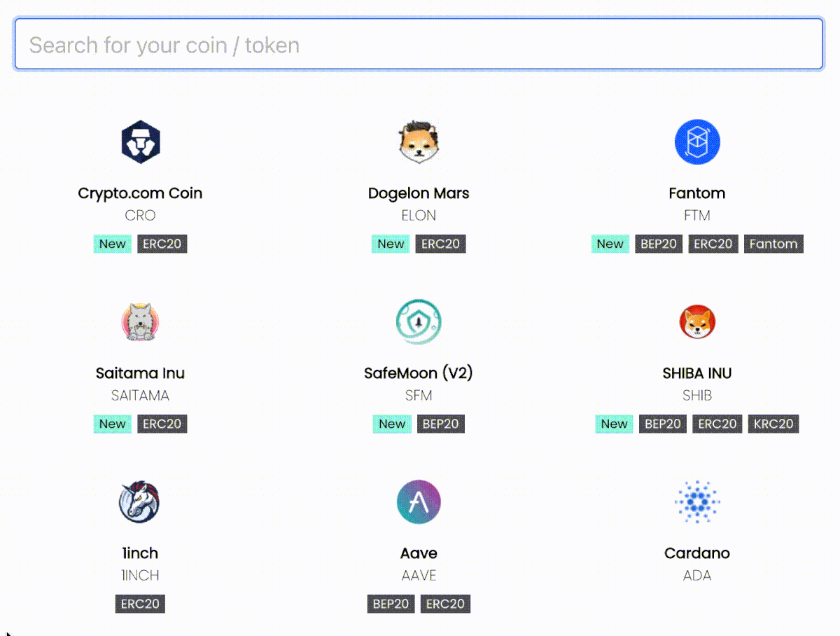Screen dimensions: 840x636
Task: Click the AAVE ticker text
Action: click(x=419, y=576)
